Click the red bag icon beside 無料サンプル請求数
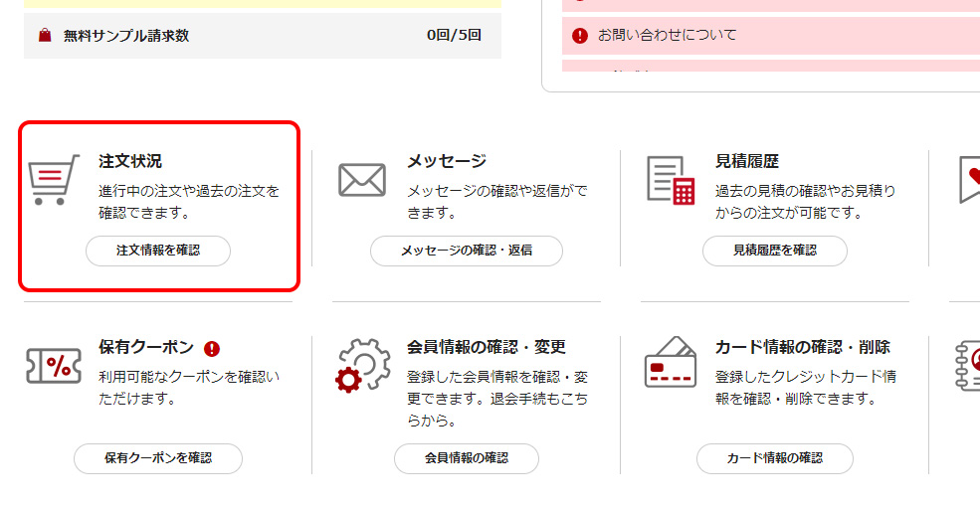The height and width of the screenshot is (510, 980). pyautogui.click(x=45, y=36)
